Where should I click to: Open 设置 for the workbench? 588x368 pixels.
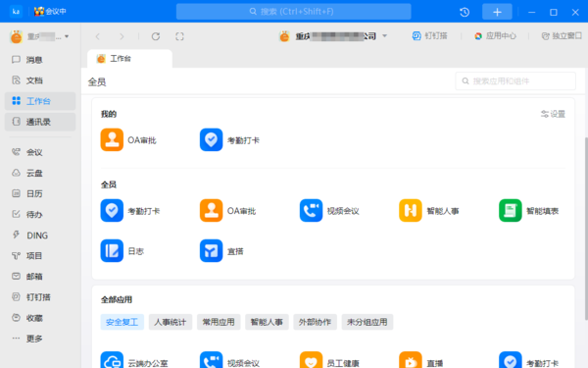tap(553, 114)
